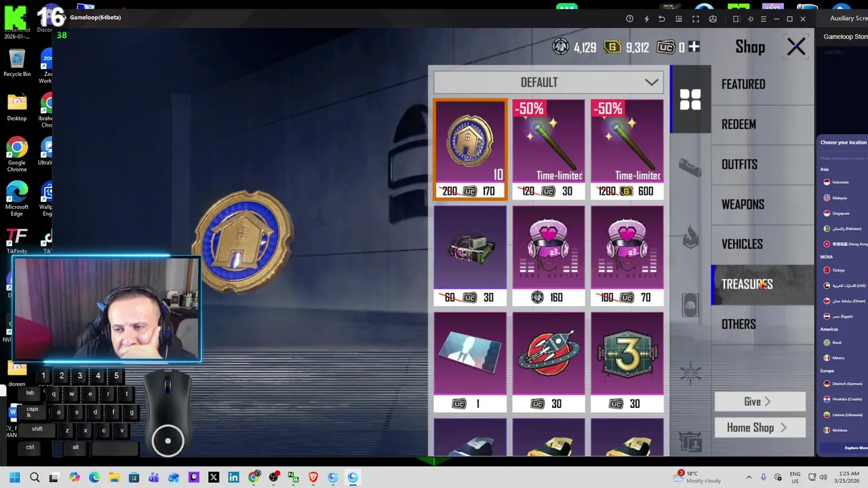Open weather widget showing 18°C
This screenshot has width=868, height=488.
pos(698,477)
